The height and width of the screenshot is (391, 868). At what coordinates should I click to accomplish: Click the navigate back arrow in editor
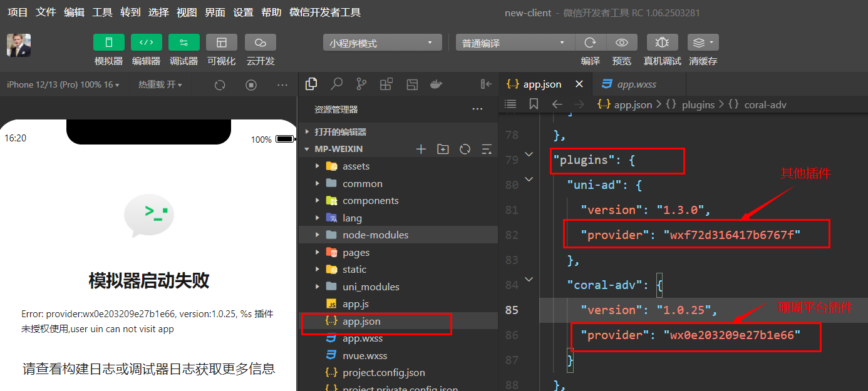(x=557, y=104)
